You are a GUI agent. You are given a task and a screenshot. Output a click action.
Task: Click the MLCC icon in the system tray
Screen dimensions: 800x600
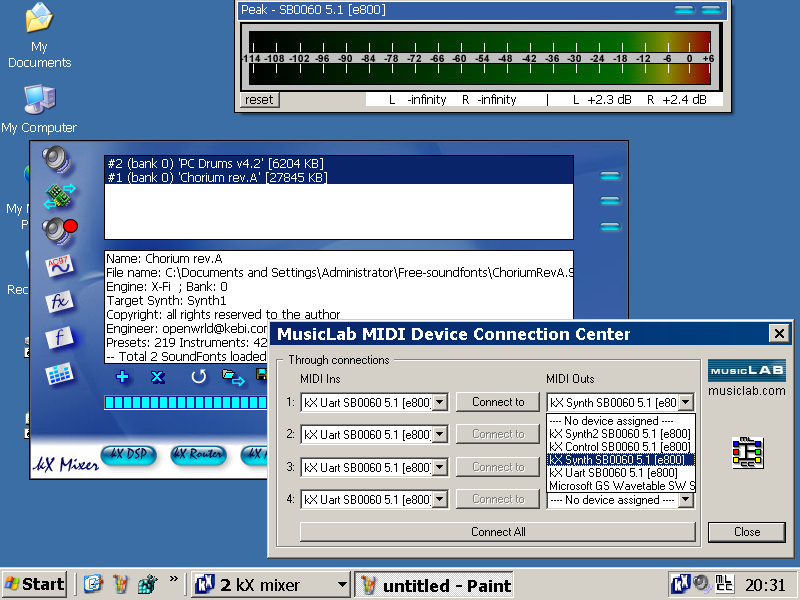coord(724,583)
